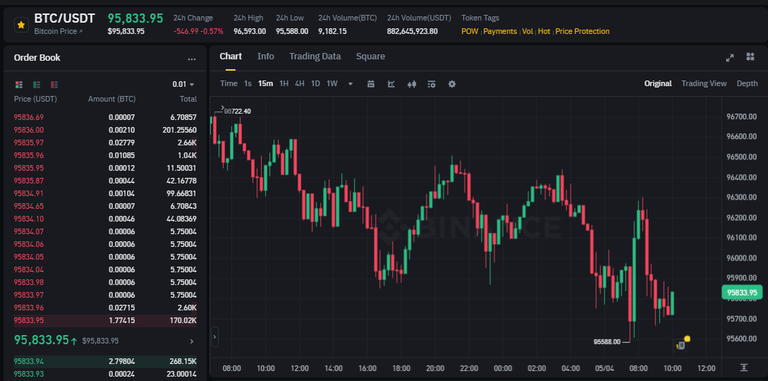This screenshot has width=768, height=381.
Task: Click the 95833.95 sell order row
Action: (105, 321)
